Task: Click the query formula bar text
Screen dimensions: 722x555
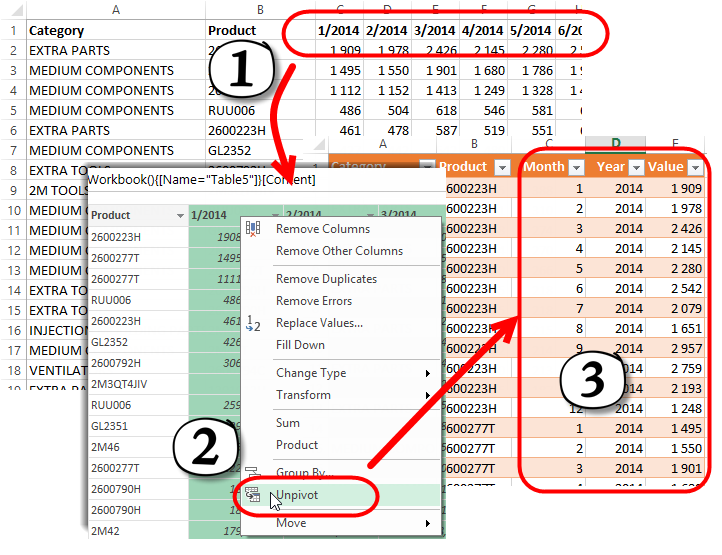Action: click(202, 180)
